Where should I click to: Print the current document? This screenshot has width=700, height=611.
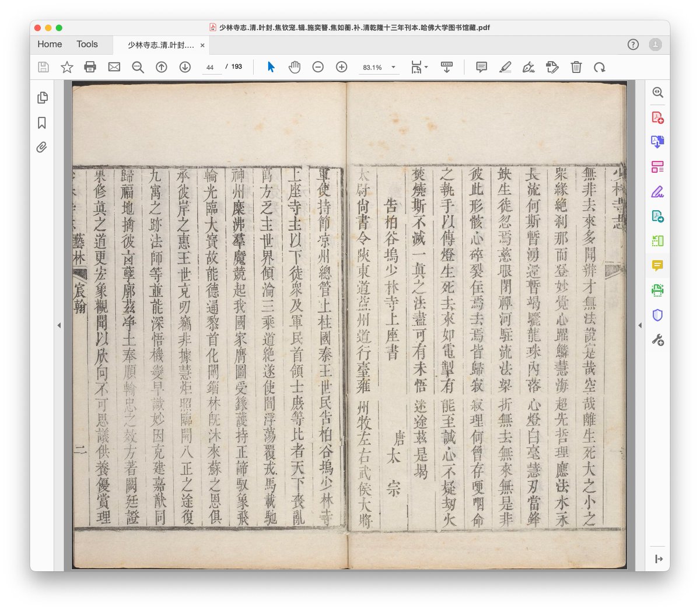point(90,67)
